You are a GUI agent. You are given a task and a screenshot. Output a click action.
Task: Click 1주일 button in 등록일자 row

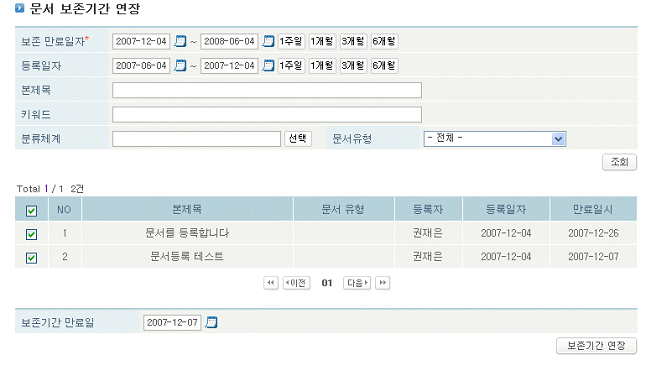click(x=291, y=65)
